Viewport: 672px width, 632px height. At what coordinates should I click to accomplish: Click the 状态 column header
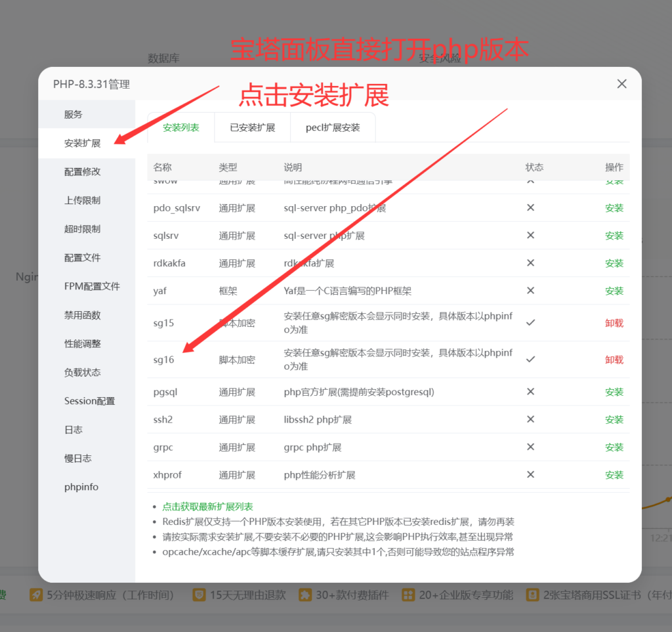[534, 167]
